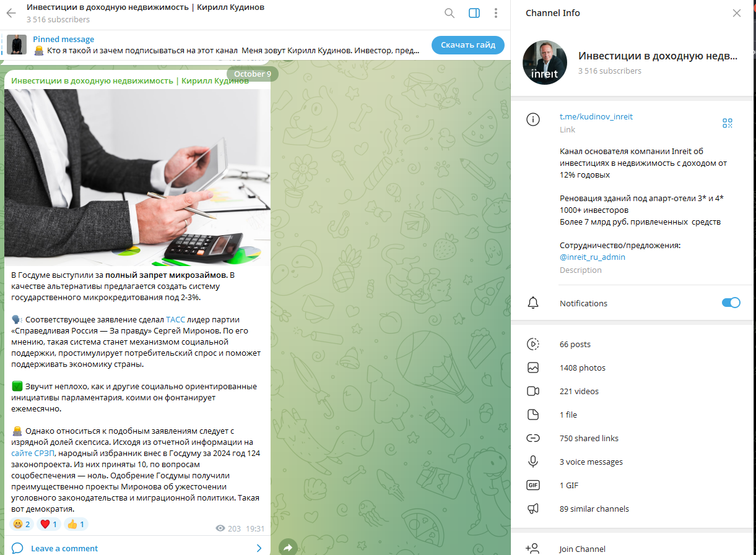Show 3 voice messages
The image size is (756, 555).
[633, 462]
